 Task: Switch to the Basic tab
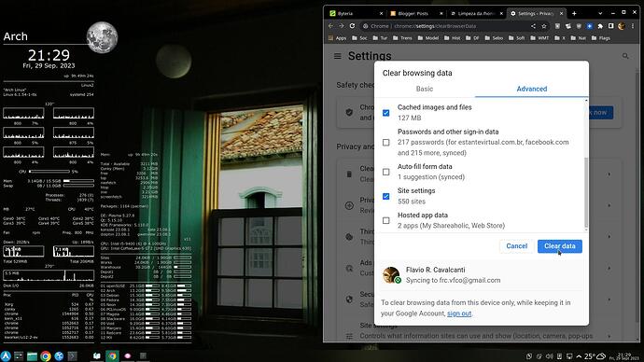tap(425, 89)
